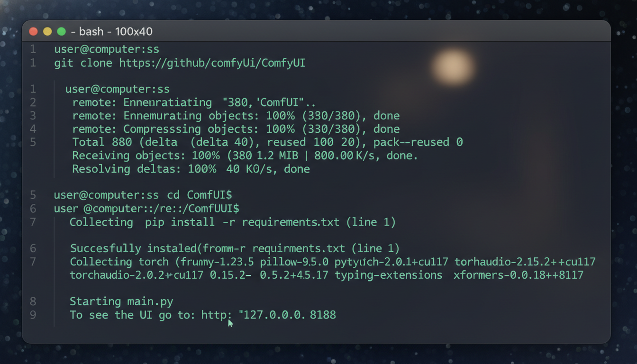637x364 pixels.
Task: Click the Resolving deltas output line
Action: click(191, 169)
